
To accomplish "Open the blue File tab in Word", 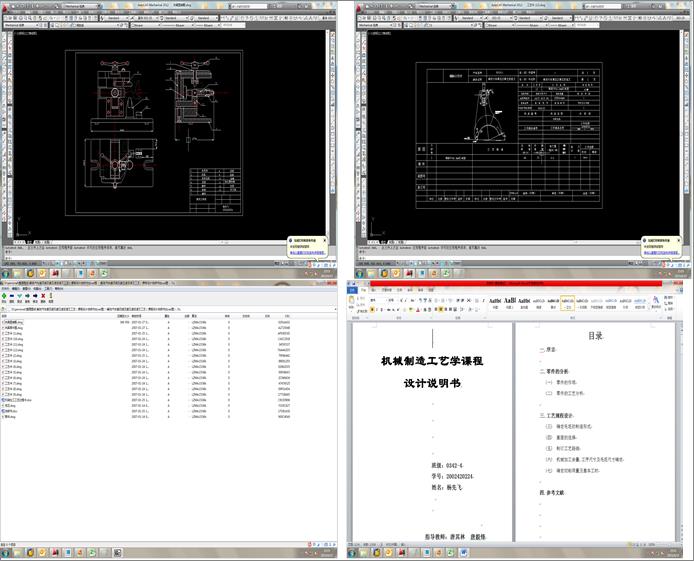I will pyautogui.click(x=352, y=290).
